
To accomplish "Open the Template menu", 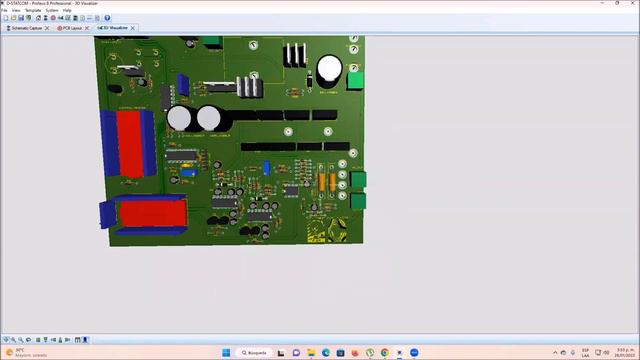I will [33, 10].
